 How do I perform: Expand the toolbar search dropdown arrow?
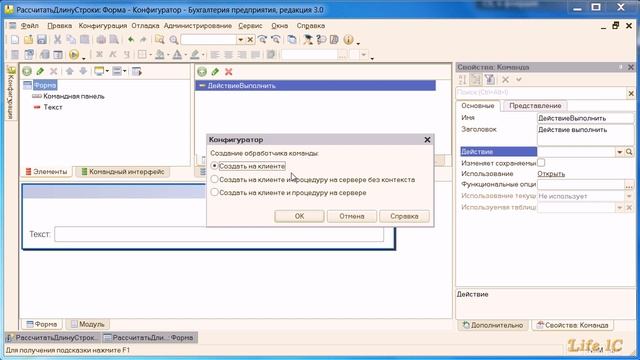(240, 40)
